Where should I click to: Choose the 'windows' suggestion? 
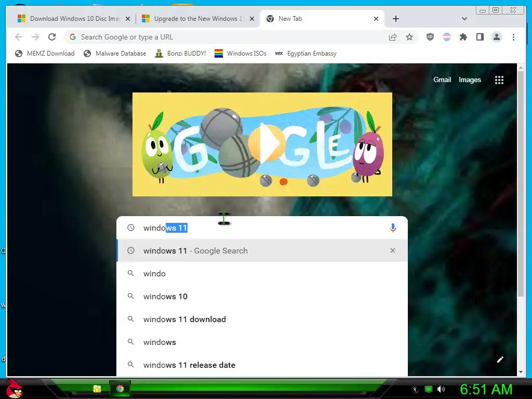262,342
